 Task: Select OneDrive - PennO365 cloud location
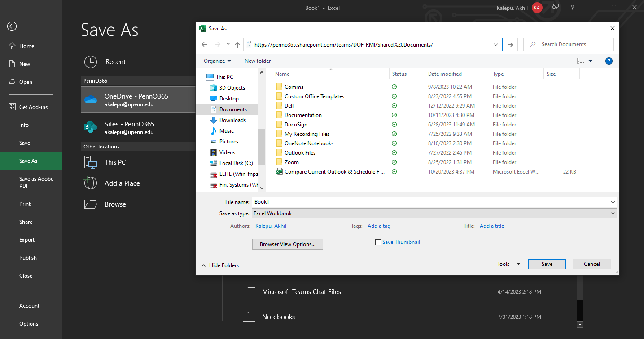(x=138, y=100)
